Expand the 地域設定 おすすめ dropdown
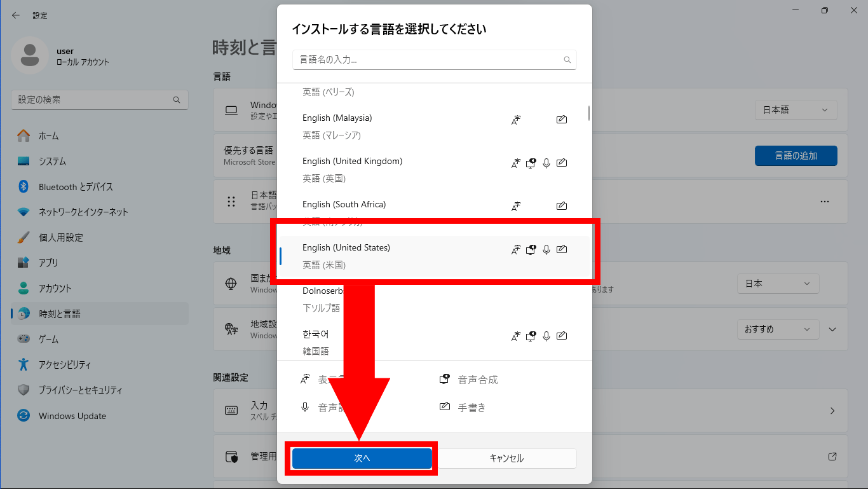 (x=778, y=329)
